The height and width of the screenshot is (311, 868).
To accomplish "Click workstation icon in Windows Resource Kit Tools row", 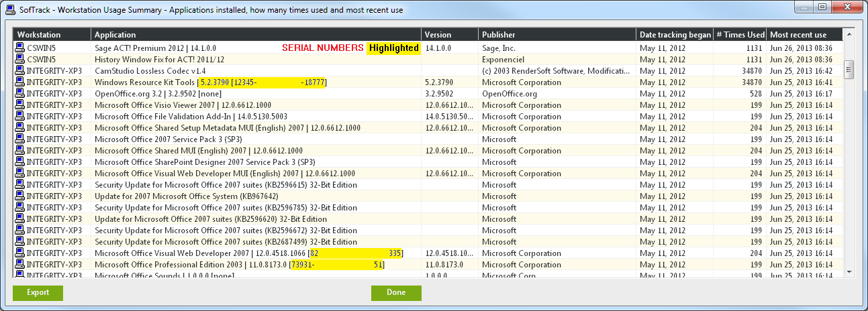I will pos(19,82).
